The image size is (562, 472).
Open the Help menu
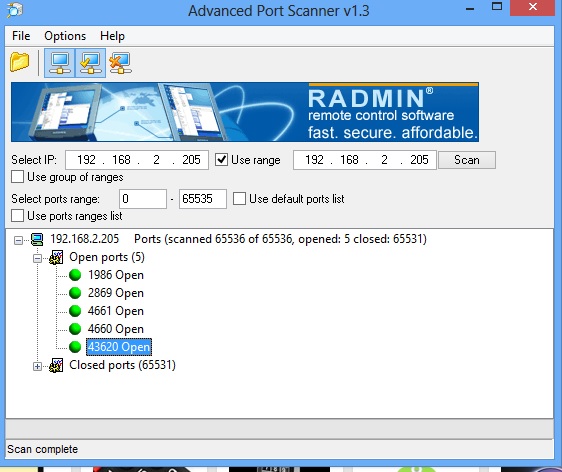pyautogui.click(x=113, y=36)
